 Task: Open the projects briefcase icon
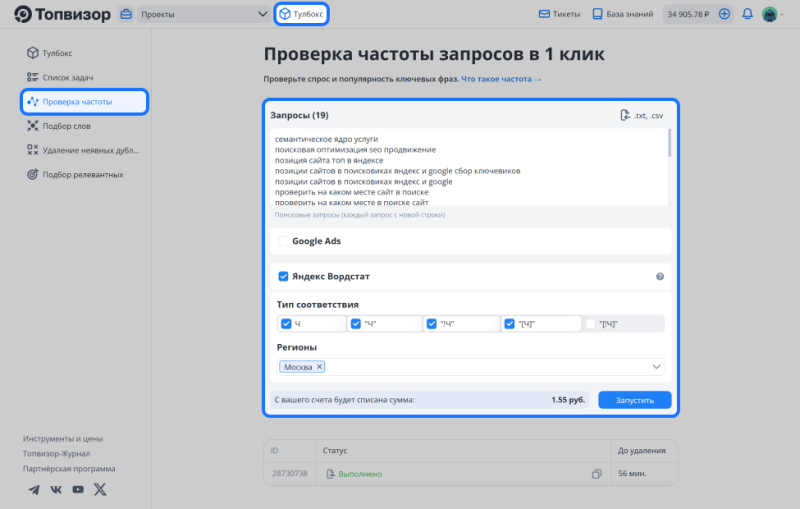[126, 14]
